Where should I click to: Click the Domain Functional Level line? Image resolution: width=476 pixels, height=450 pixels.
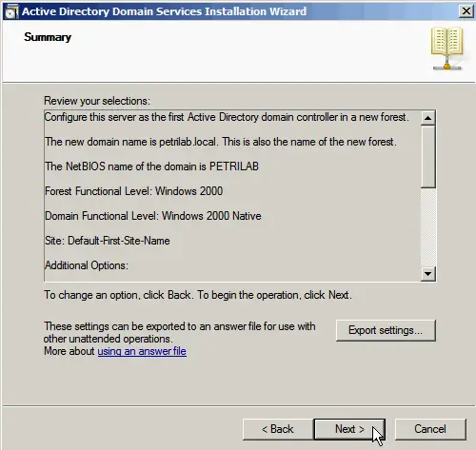(x=153, y=216)
